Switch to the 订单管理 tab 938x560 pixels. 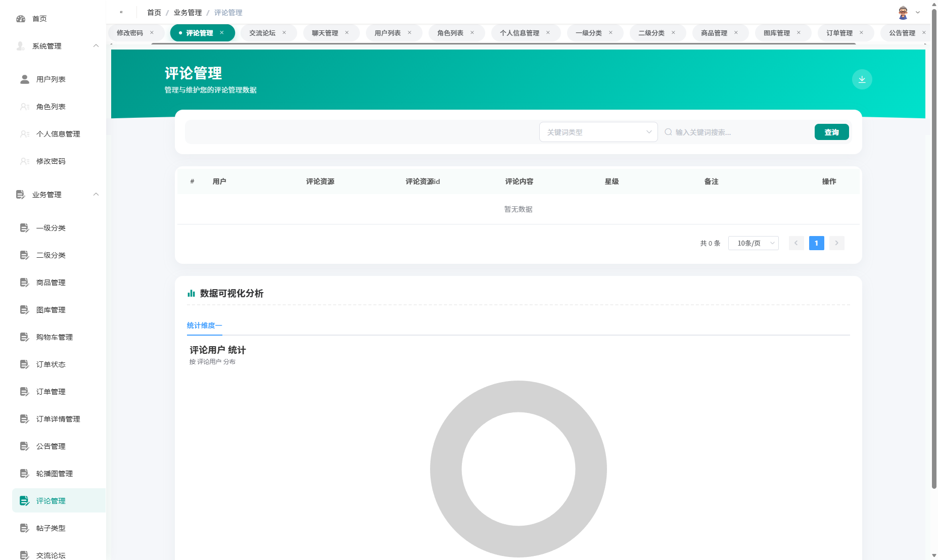pos(840,32)
